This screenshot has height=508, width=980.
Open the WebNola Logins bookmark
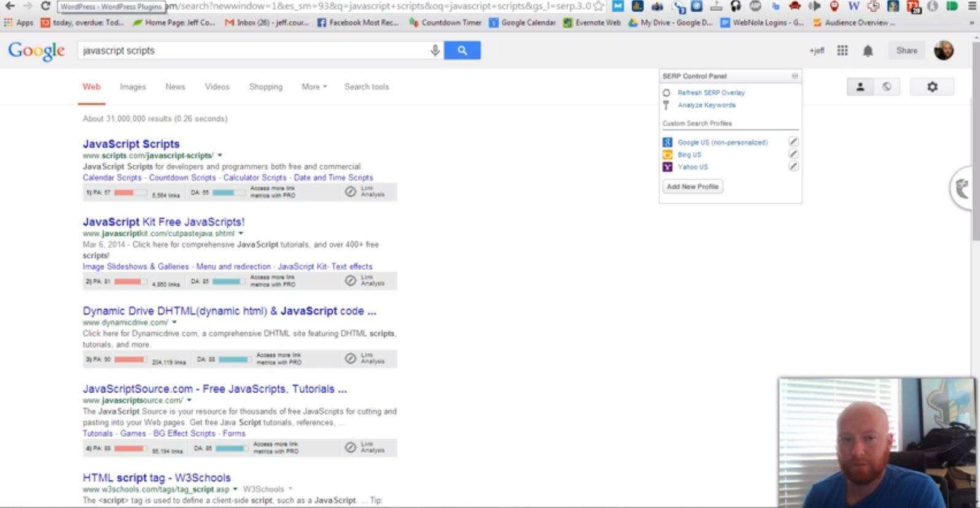(x=762, y=23)
